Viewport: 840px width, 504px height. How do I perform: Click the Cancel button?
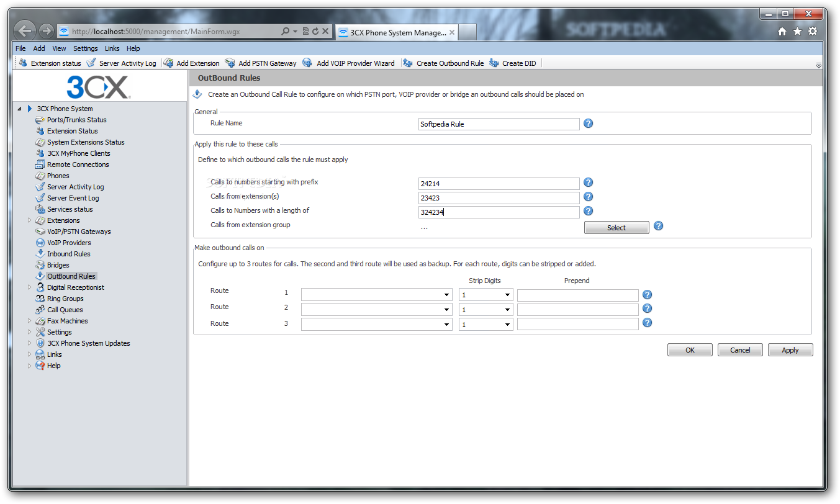tap(740, 350)
